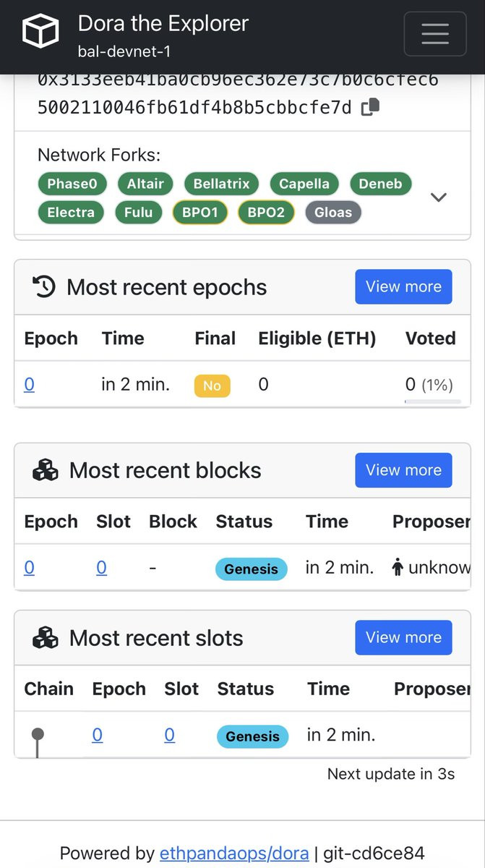View more recent slots
485x868 pixels.
(x=403, y=637)
